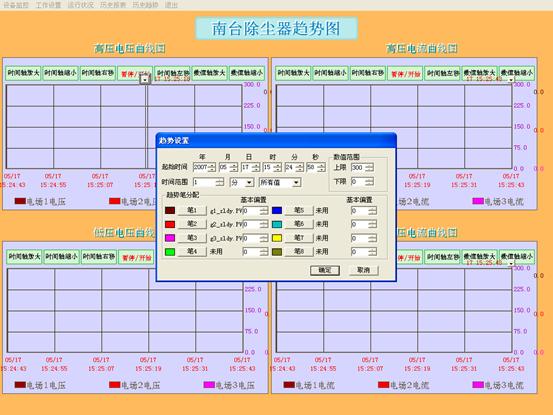
Task: Click 数值轴缩小 on the high-voltage current chart
Action: (517, 73)
